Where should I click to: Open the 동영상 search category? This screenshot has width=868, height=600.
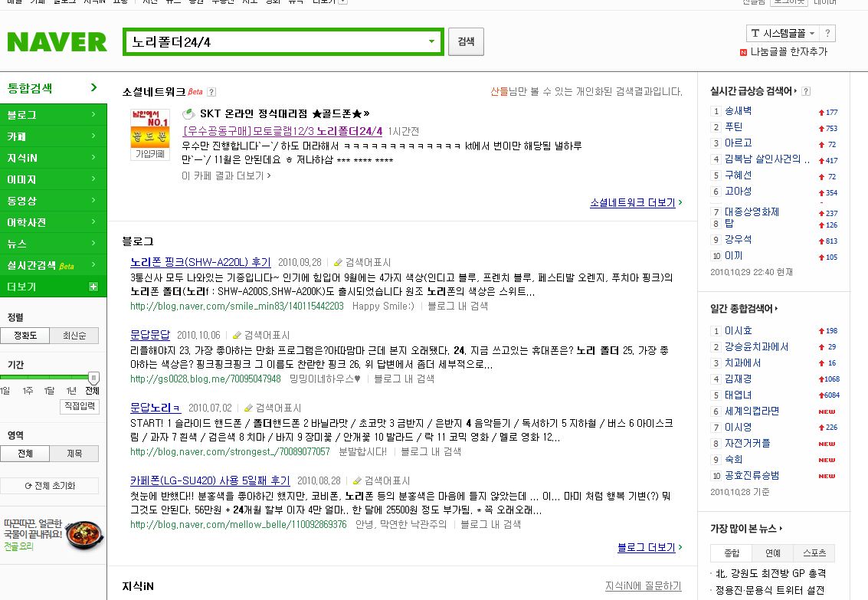pos(53,200)
